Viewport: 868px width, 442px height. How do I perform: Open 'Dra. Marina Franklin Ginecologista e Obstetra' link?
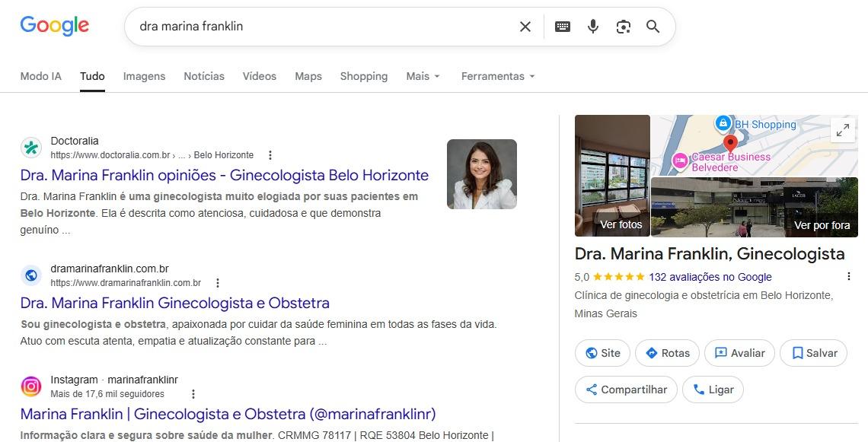(x=175, y=303)
